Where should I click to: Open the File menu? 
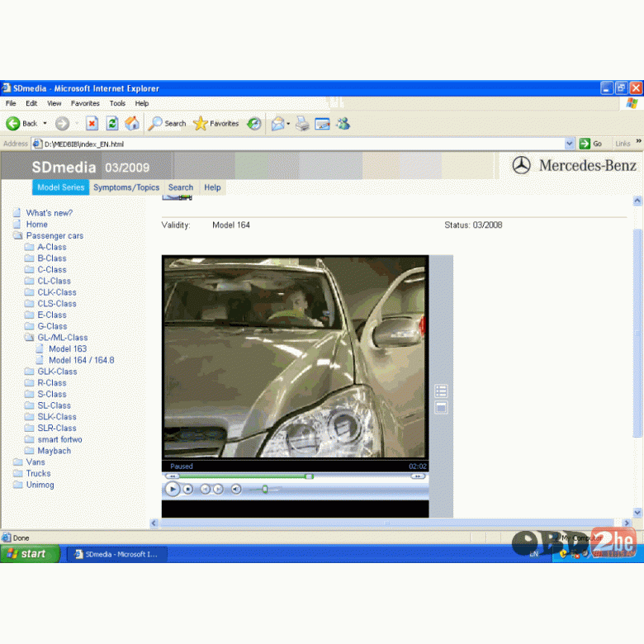[x=11, y=103]
